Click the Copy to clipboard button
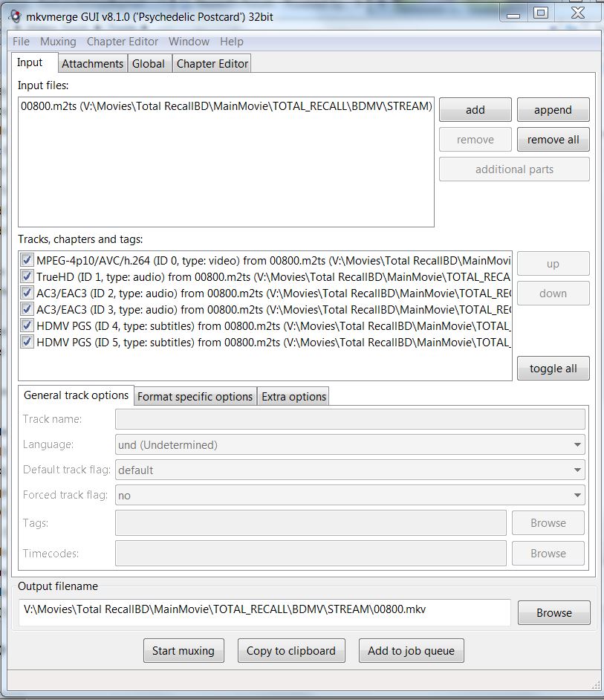 click(291, 651)
